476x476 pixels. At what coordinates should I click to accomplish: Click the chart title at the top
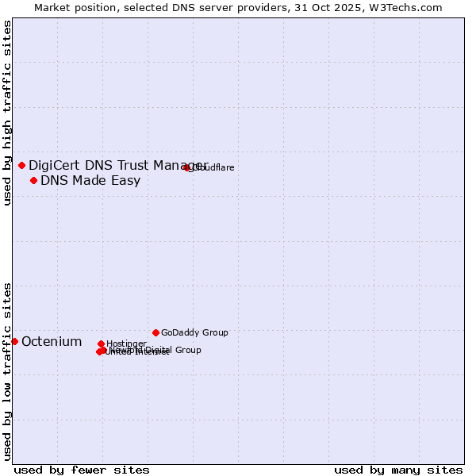click(x=238, y=7)
